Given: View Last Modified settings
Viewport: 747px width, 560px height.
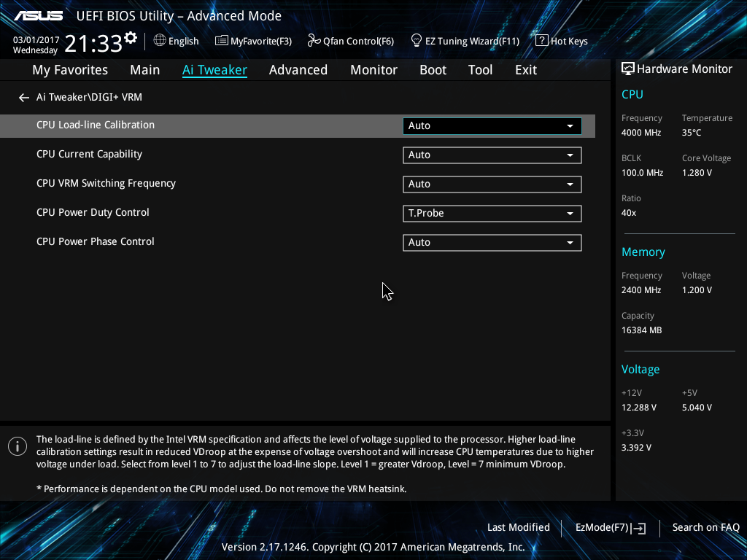Looking at the screenshot, I should coord(519,528).
